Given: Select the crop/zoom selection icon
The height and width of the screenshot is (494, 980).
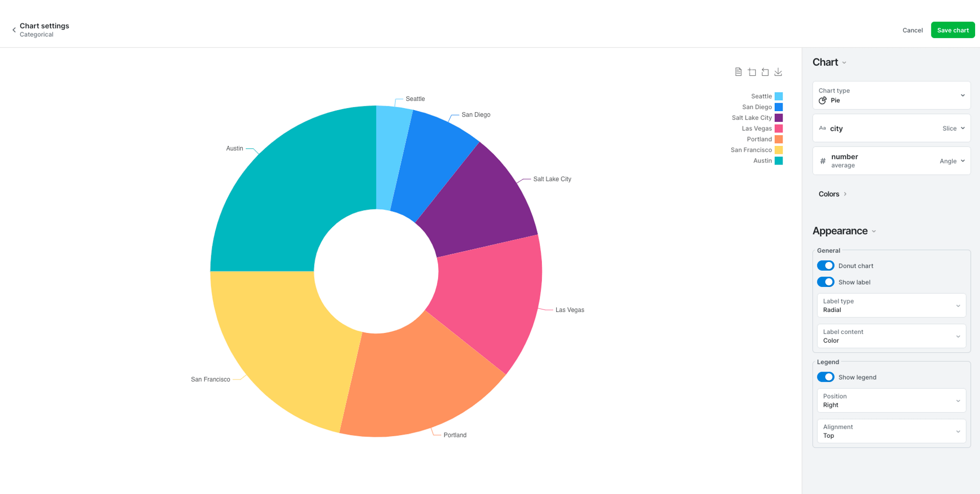Looking at the screenshot, I should click(x=752, y=71).
